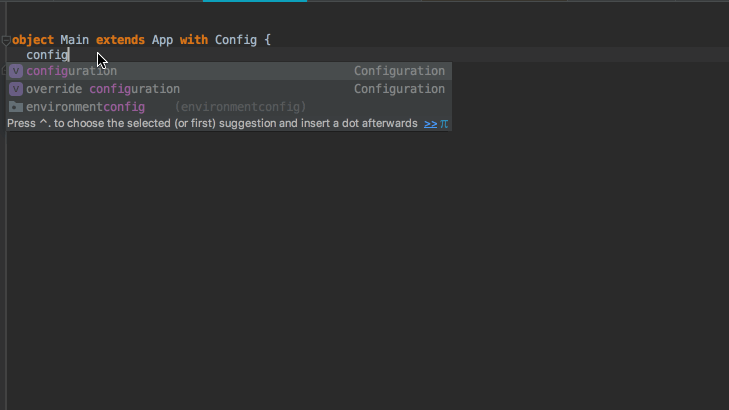Click Configuration type label of first suggestion

(399, 71)
